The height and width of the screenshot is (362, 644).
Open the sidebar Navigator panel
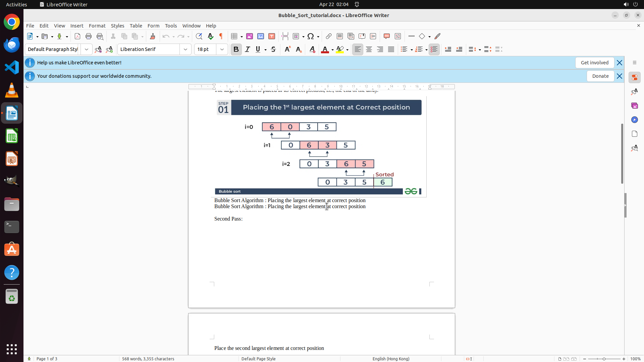coord(634,120)
